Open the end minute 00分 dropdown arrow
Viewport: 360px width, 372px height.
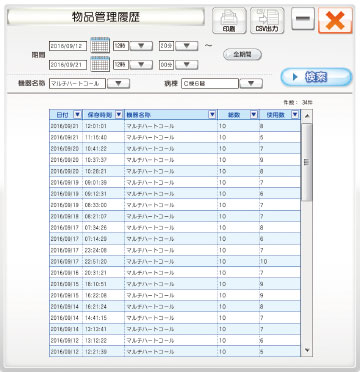point(187,64)
